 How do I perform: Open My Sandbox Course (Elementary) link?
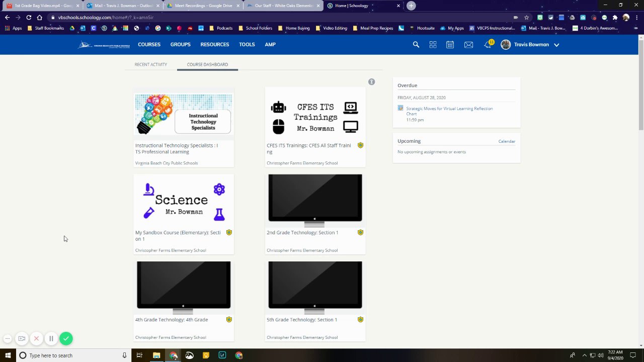pyautogui.click(x=178, y=235)
